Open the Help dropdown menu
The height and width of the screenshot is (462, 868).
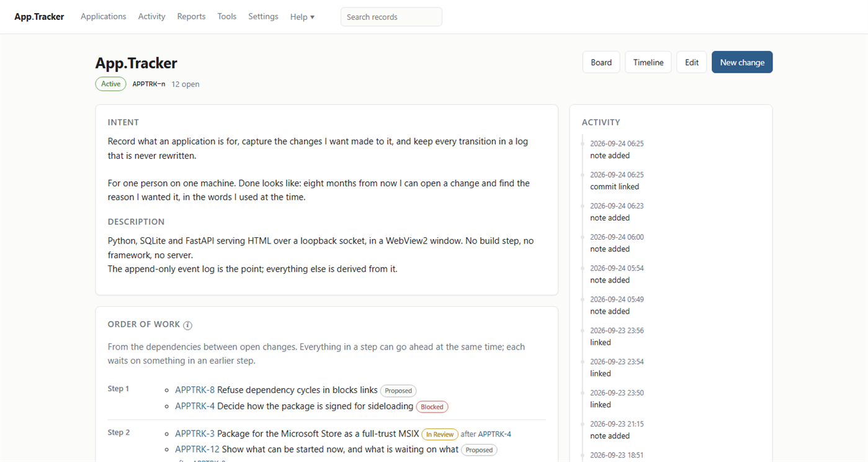coord(302,17)
